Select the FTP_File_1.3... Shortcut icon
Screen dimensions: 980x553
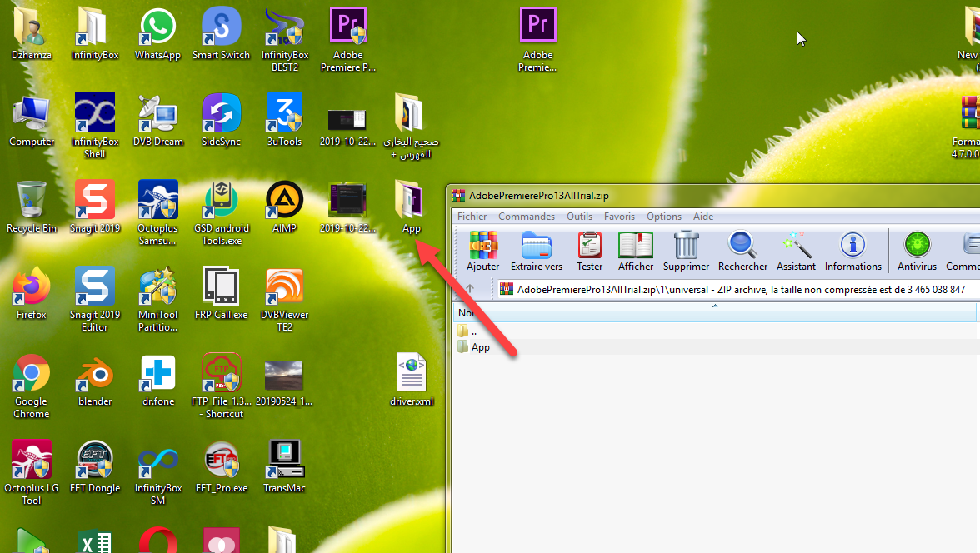click(222, 386)
